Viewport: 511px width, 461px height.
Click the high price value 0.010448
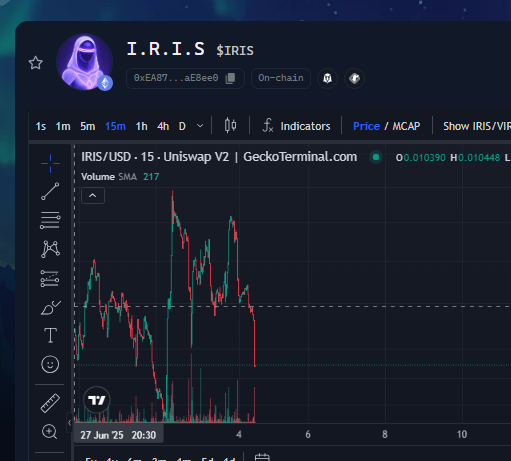pyautogui.click(x=479, y=158)
